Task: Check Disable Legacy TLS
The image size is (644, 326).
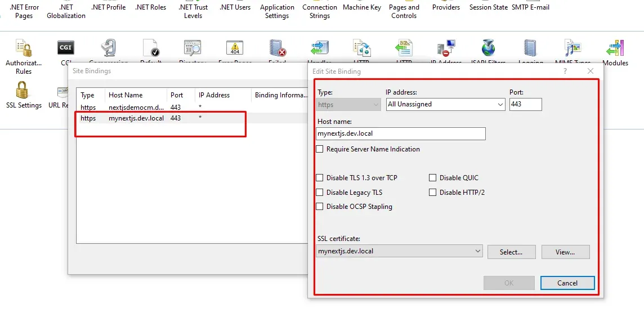Action: [320, 192]
